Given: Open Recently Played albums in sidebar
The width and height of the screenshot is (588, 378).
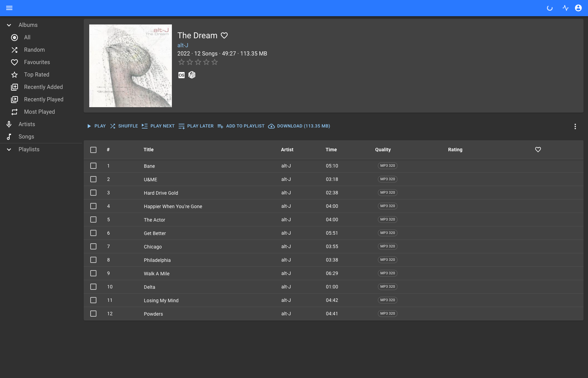Looking at the screenshot, I should [41, 99].
